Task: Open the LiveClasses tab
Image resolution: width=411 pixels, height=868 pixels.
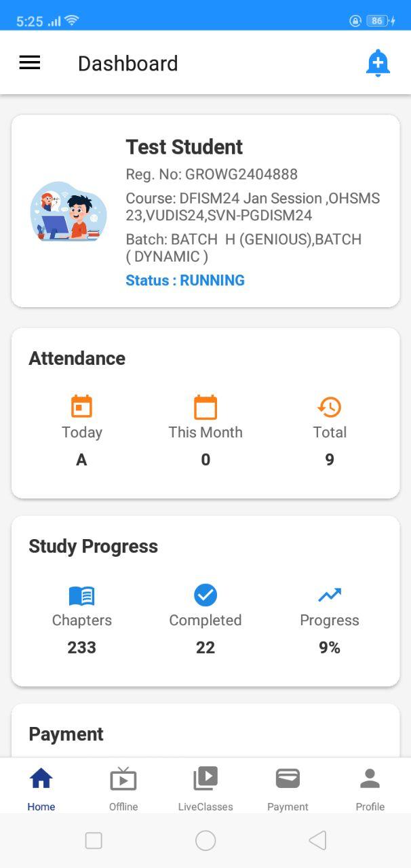Action: click(x=206, y=788)
